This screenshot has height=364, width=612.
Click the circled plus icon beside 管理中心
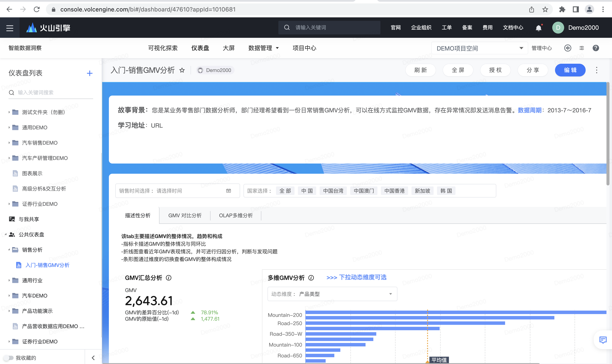pyautogui.click(x=568, y=48)
